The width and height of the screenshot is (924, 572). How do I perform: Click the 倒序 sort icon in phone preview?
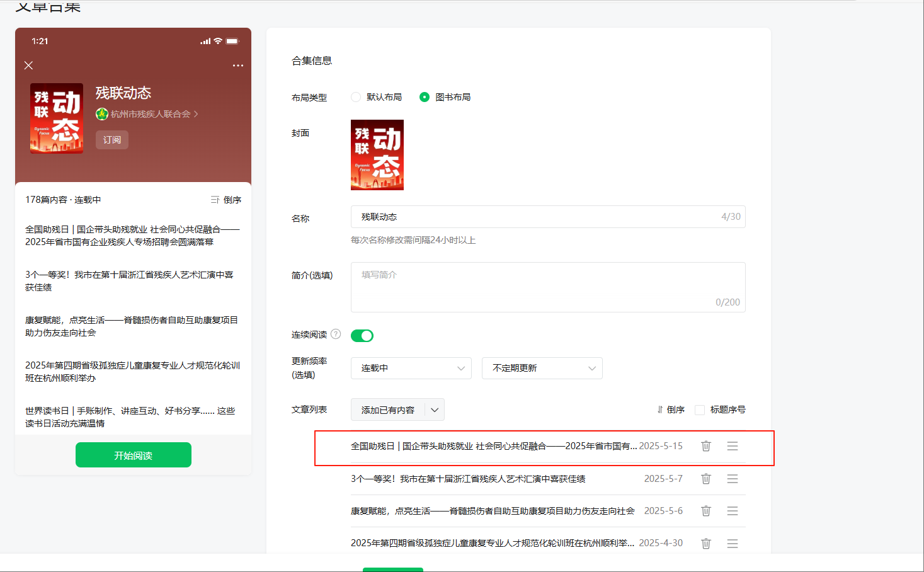tap(215, 200)
